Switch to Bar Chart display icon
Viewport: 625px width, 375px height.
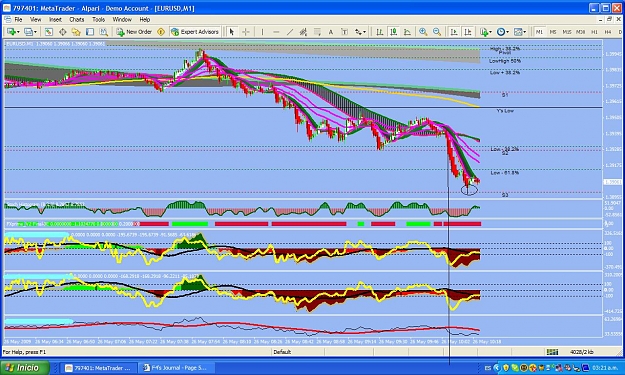pyautogui.click(x=380, y=32)
